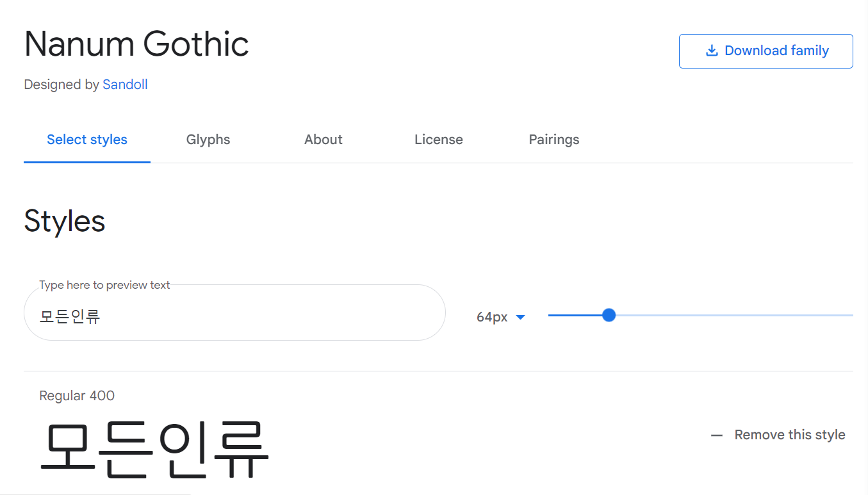Viewport: 868px width, 495px height.
Task: Click Remove this style
Action: click(x=778, y=435)
